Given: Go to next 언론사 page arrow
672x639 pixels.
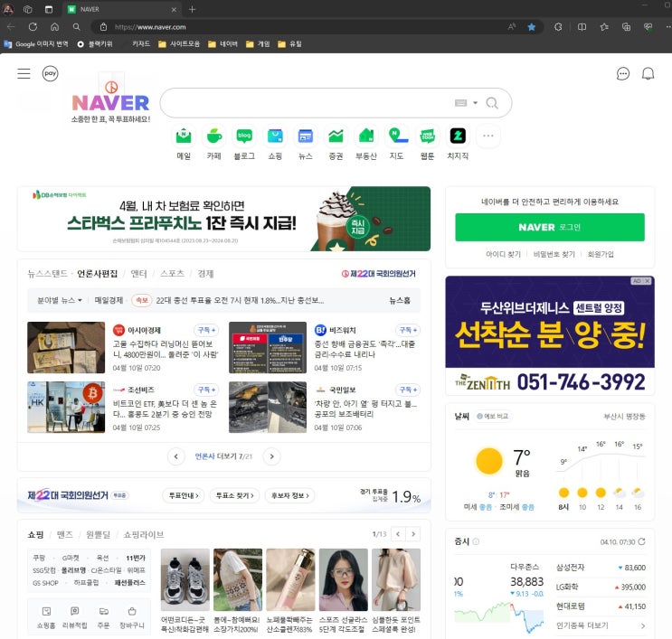Looking at the screenshot, I should [271, 456].
